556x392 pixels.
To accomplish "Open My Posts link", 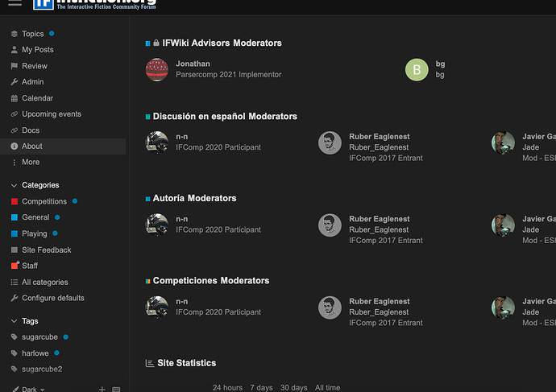I will click(x=38, y=50).
